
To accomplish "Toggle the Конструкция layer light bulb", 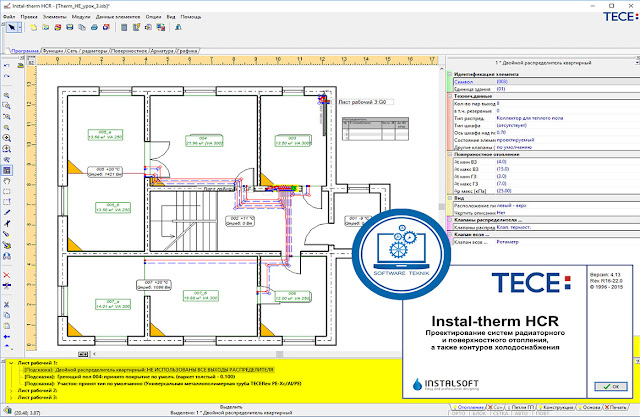I will (x=540, y=407).
